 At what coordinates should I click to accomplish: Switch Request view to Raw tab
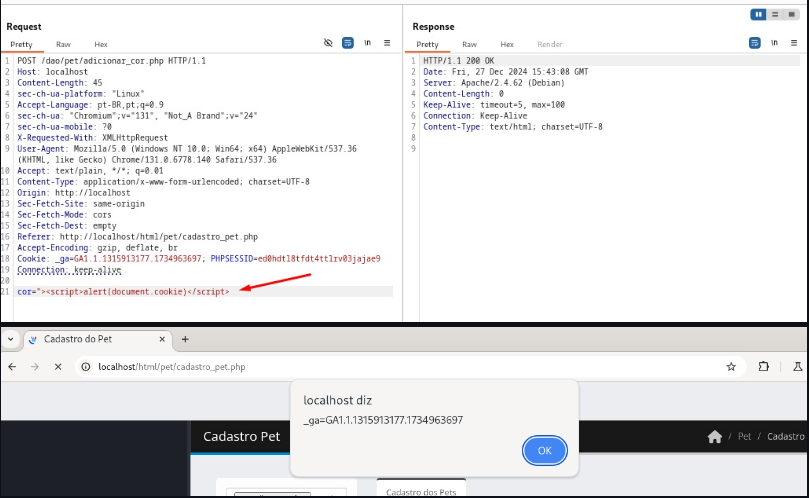tap(63, 44)
